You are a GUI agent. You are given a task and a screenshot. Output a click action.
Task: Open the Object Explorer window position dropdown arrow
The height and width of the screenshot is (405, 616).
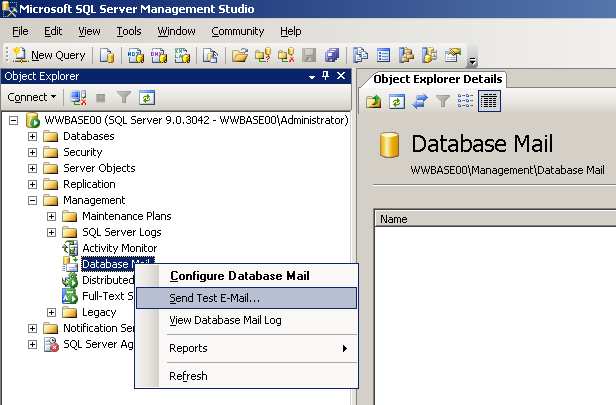[312, 77]
